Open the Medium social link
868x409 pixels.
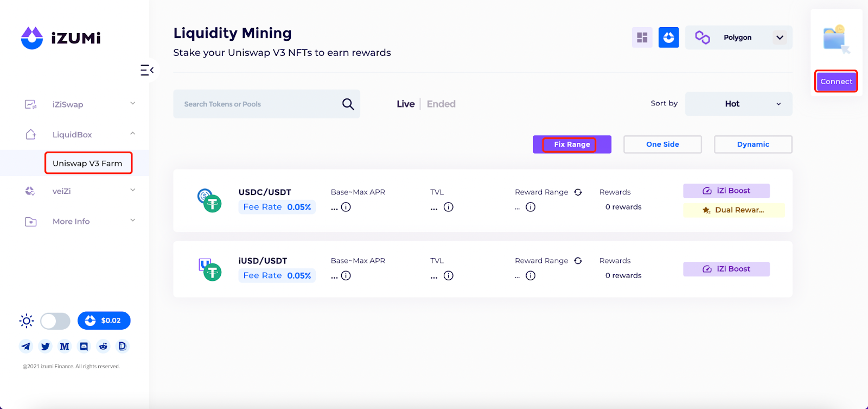click(65, 347)
